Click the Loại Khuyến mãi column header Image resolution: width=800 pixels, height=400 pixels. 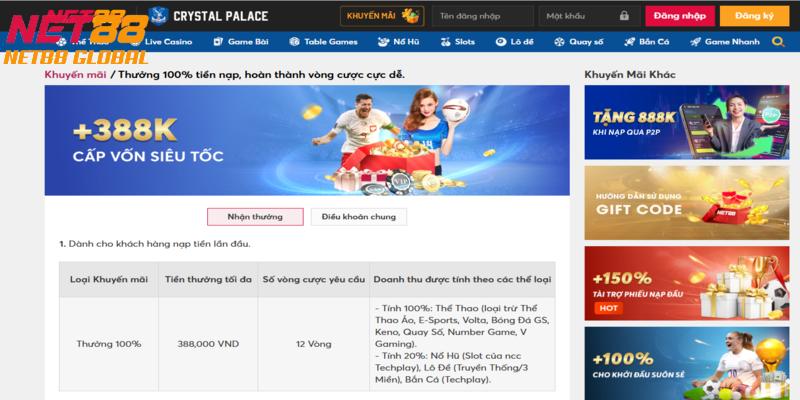pyautogui.click(x=109, y=280)
